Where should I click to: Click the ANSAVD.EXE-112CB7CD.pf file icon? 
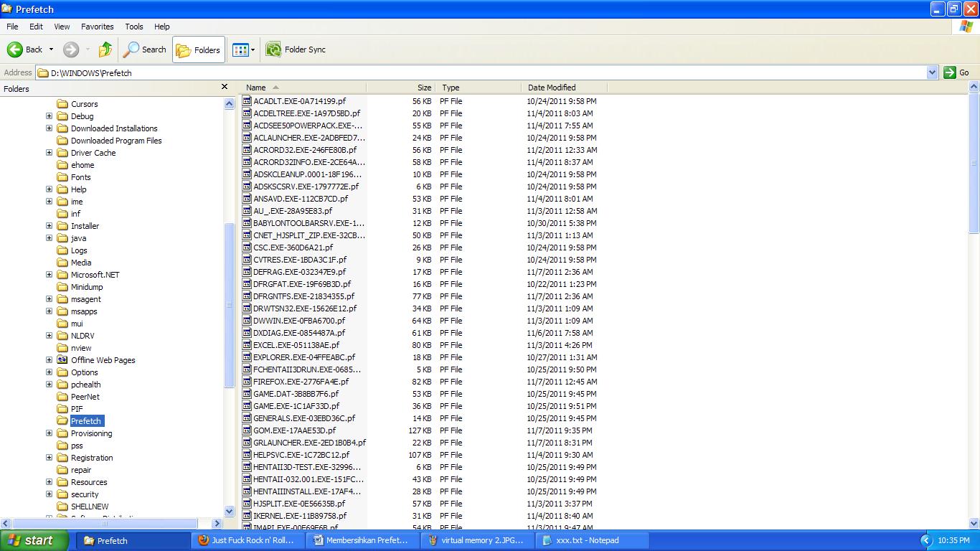pos(247,199)
